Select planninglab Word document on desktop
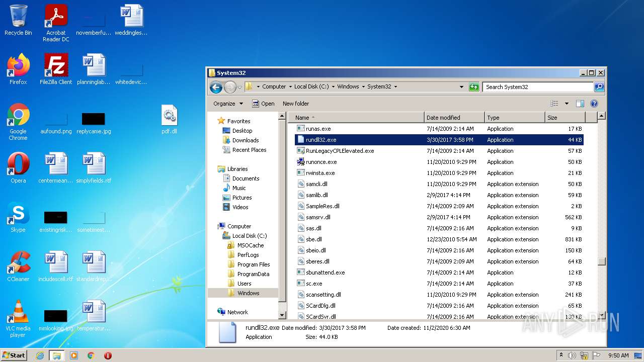This screenshot has height=362, width=644. click(x=94, y=69)
